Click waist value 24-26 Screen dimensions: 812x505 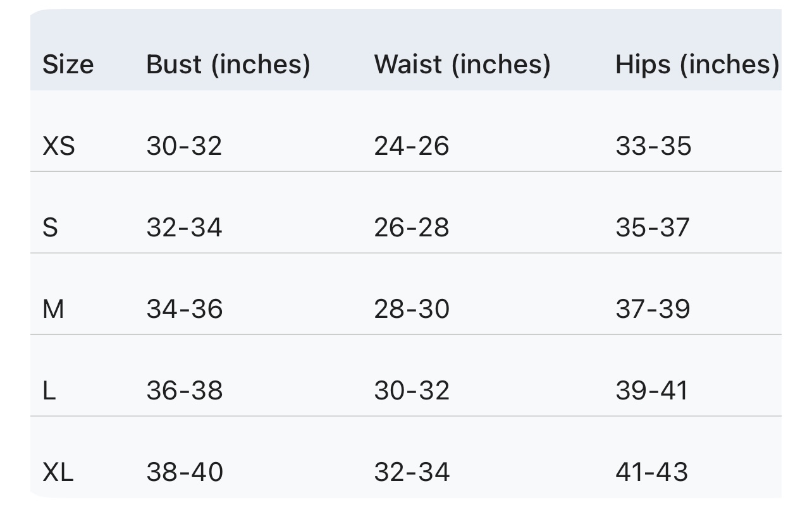tap(412, 146)
